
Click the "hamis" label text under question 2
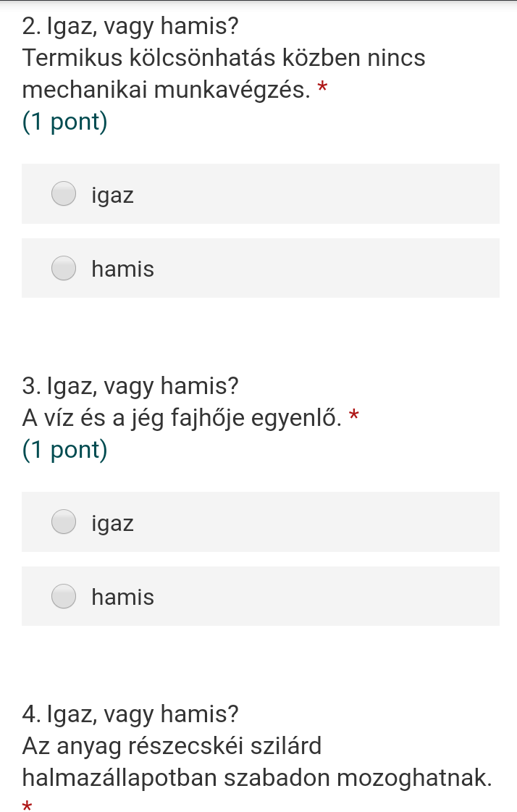point(123,269)
